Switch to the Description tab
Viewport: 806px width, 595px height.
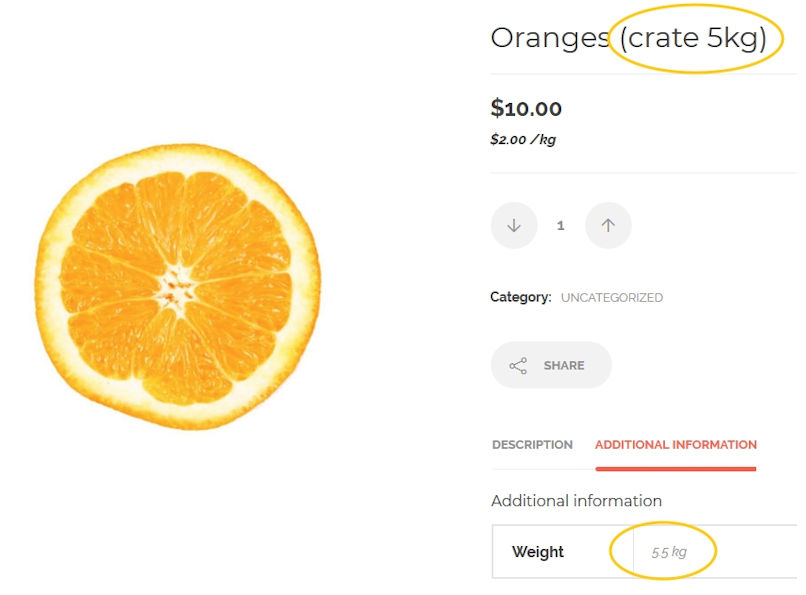tap(532, 444)
